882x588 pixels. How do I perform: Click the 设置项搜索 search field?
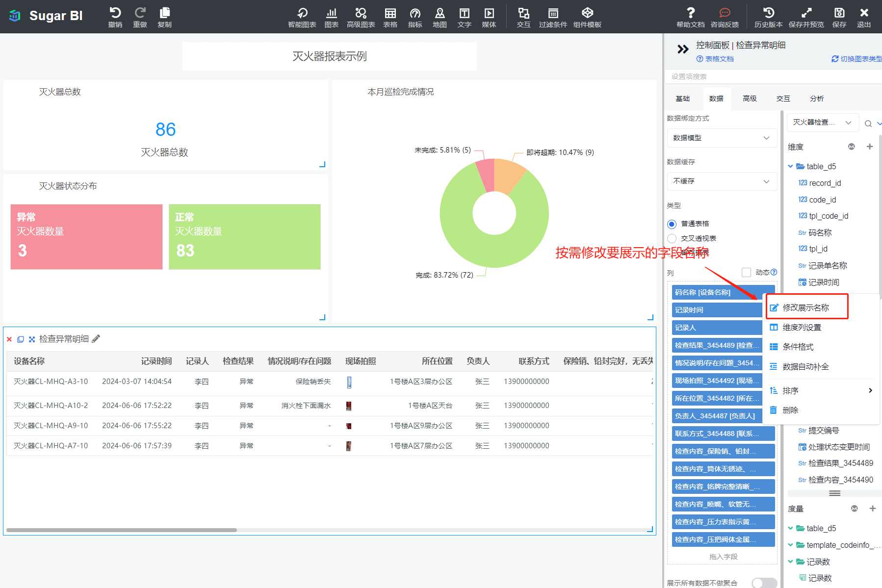click(773, 77)
